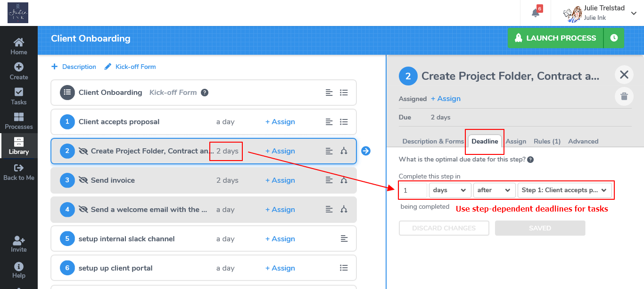
Task: Click + Assign on Client accepts proposal row
Action: pyautogui.click(x=280, y=122)
